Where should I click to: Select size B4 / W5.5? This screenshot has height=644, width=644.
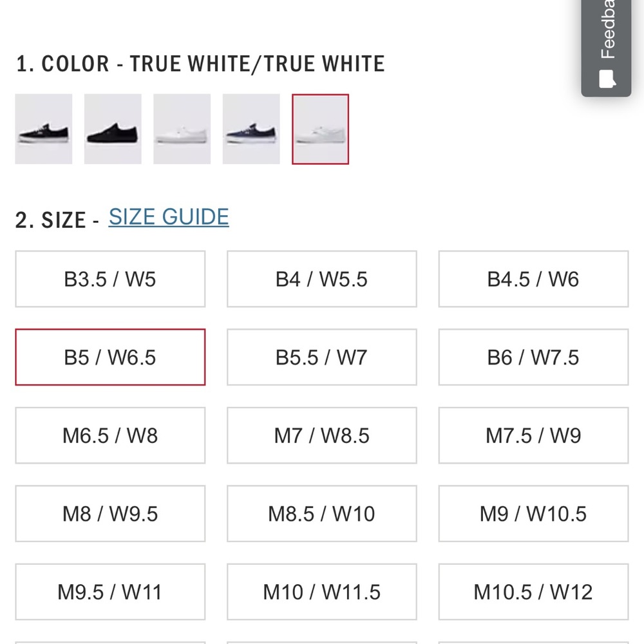click(321, 279)
